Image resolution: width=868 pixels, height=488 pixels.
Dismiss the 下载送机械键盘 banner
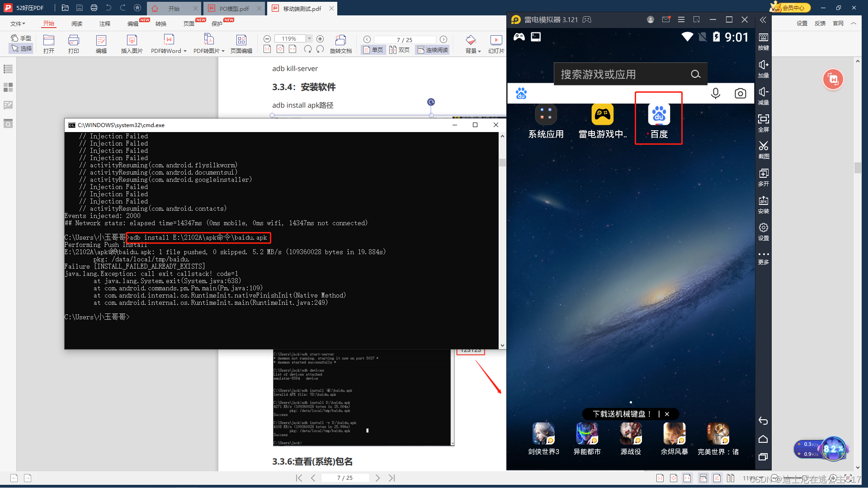(667, 414)
